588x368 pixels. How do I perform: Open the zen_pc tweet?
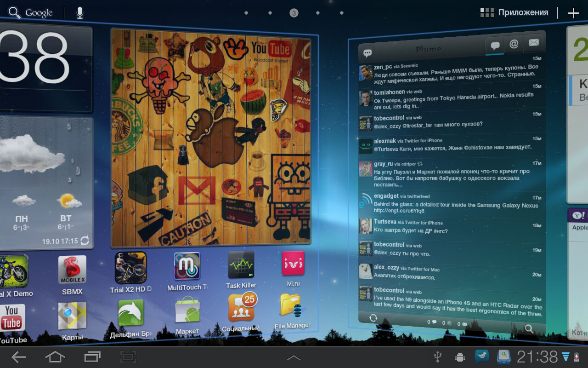[x=451, y=71]
